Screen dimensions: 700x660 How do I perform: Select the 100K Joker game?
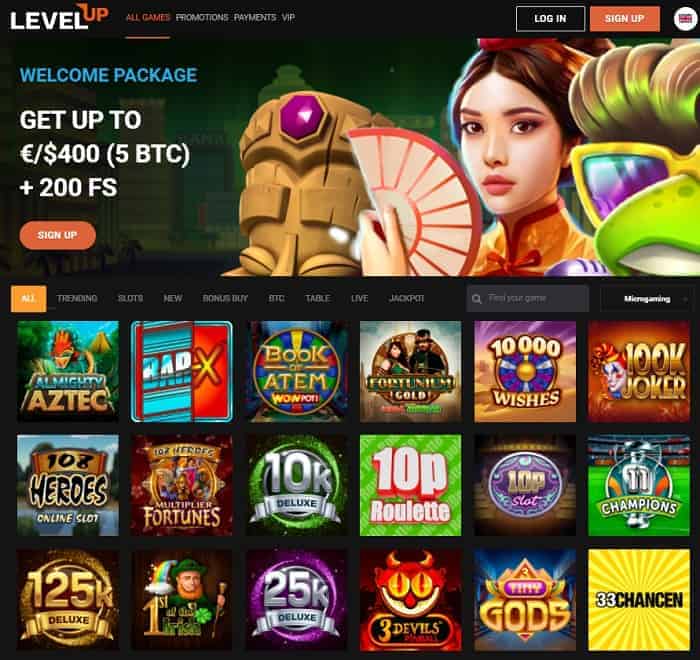(639, 371)
